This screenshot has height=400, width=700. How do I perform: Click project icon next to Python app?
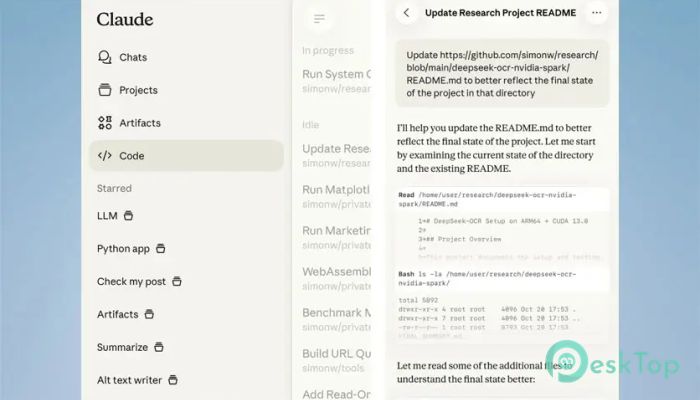click(161, 248)
